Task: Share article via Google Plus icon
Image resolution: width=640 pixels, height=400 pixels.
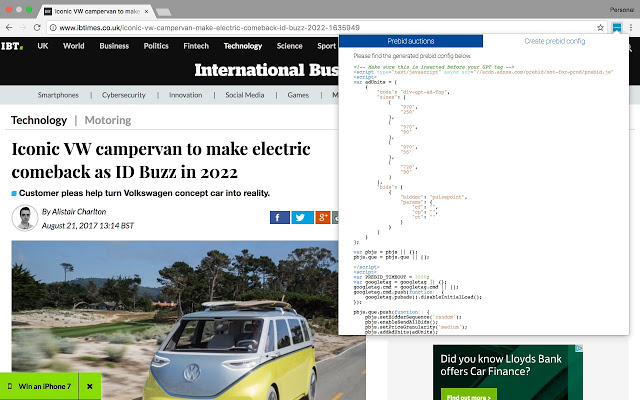Action: [322, 217]
